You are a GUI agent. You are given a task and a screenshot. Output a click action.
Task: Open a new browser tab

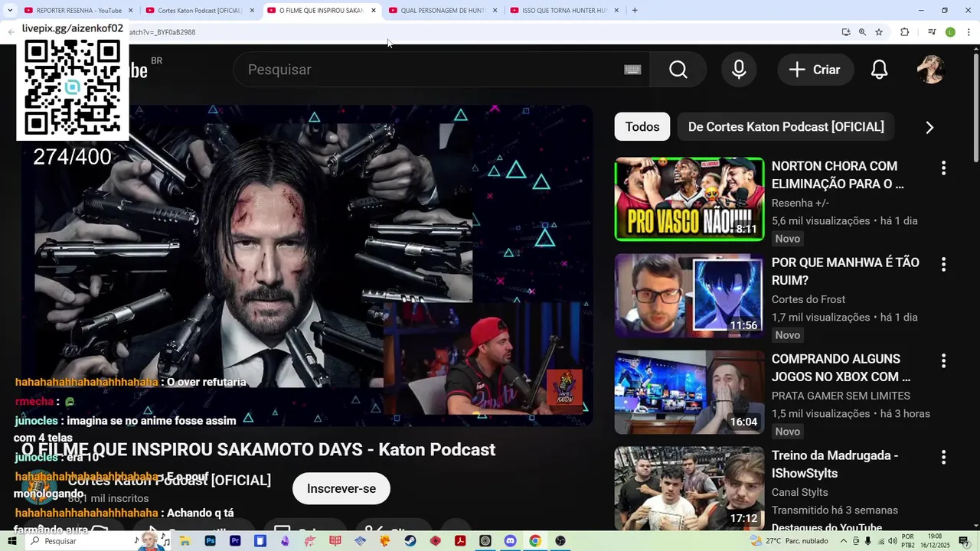click(x=635, y=11)
